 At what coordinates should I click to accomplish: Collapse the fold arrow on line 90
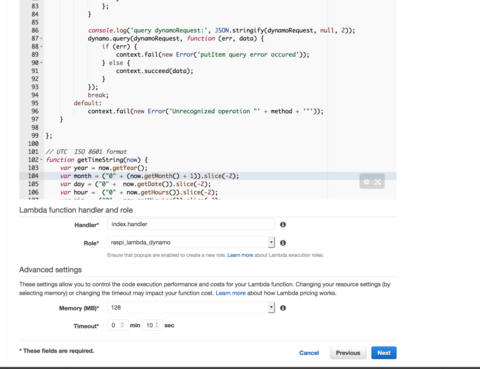41,63
